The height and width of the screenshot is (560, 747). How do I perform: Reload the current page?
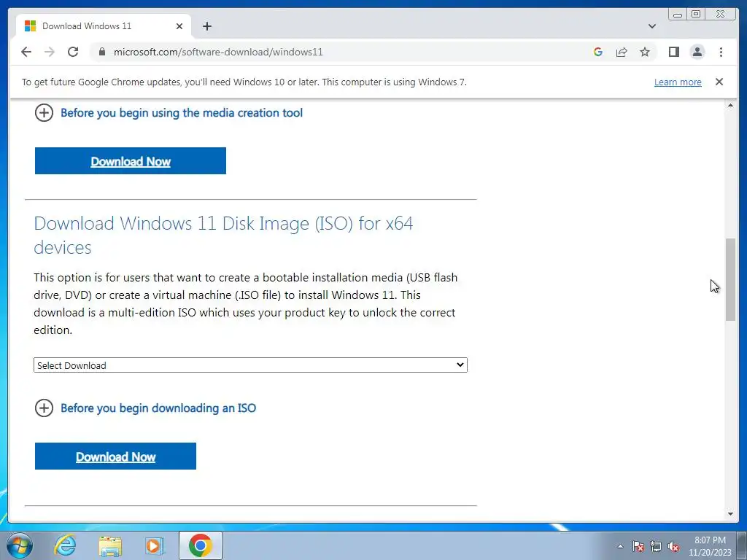coord(73,52)
